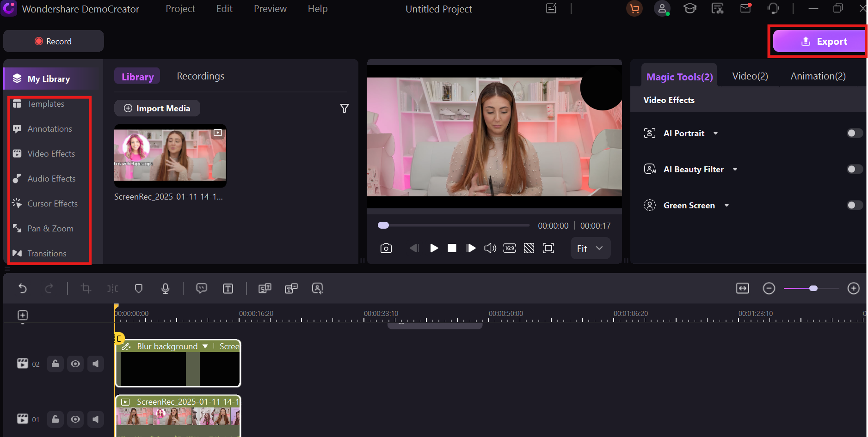Enable the Green Screen effect toggle

click(854, 205)
